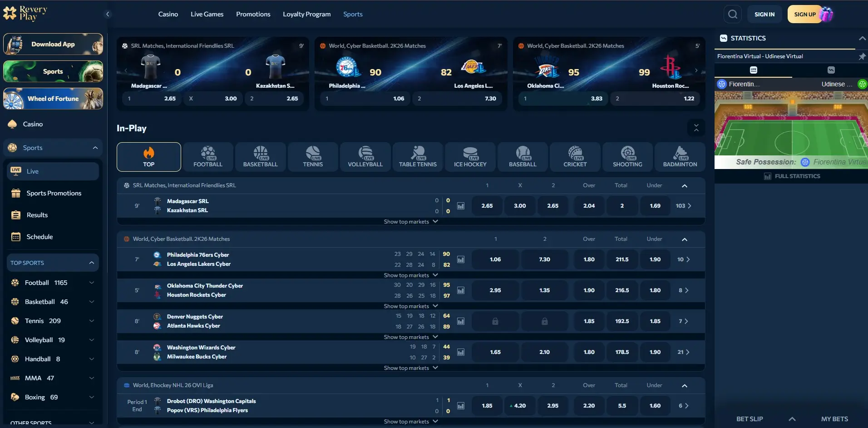Show next featured match with right arrow
Screen dimensions: 868x428
(696, 70)
